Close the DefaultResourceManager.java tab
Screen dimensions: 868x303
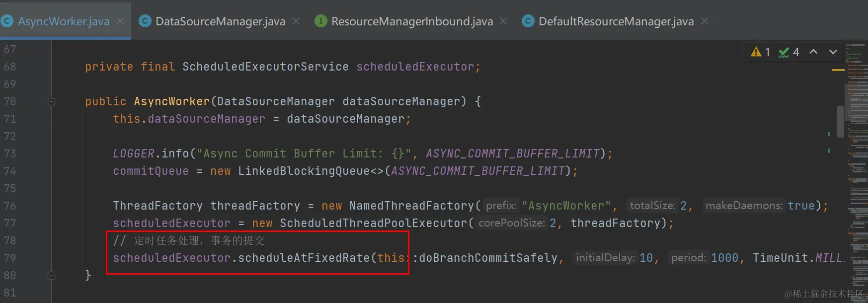coord(705,21)
